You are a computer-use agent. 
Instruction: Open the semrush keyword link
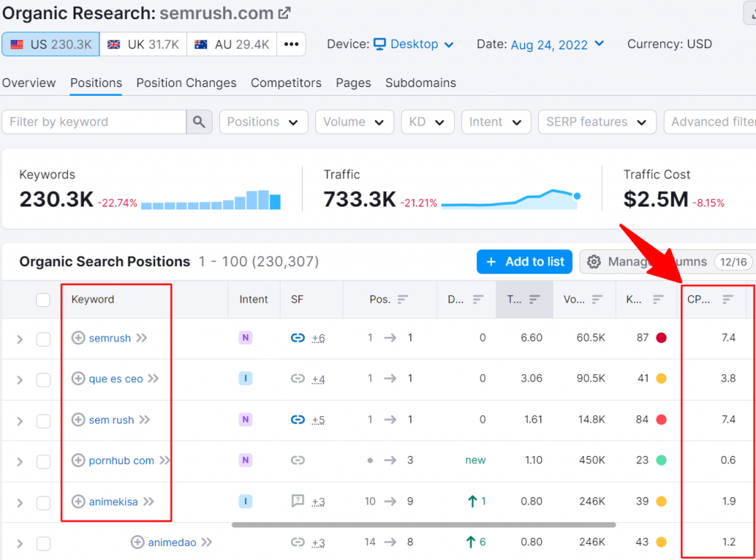click(110, 339)
